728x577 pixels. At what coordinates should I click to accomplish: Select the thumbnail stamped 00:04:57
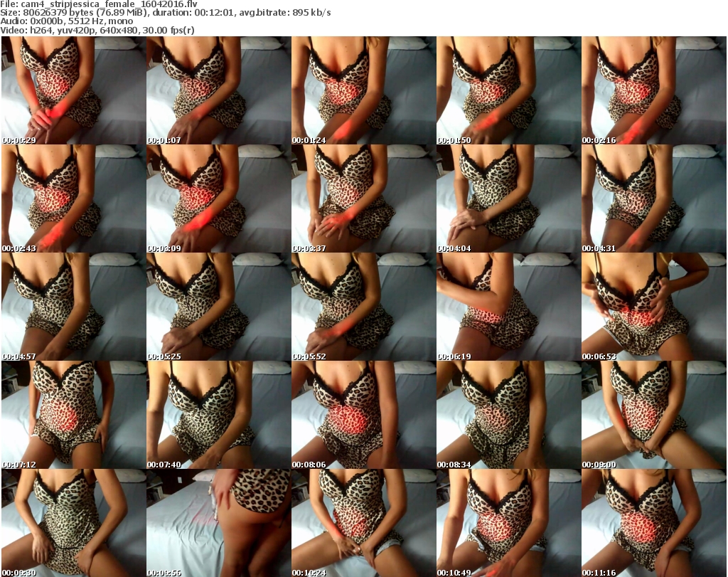[x=74, y=307]
